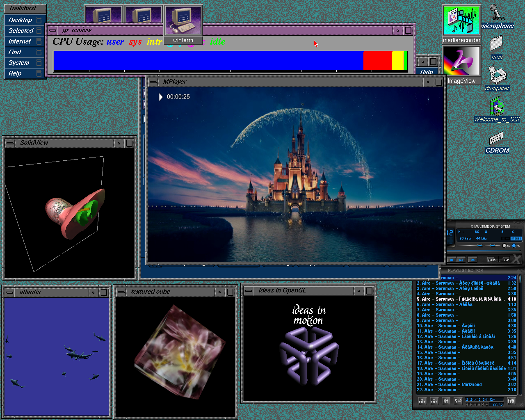Open the ImageView application icon
525x420 pixels.
click(x=461, y=65)
